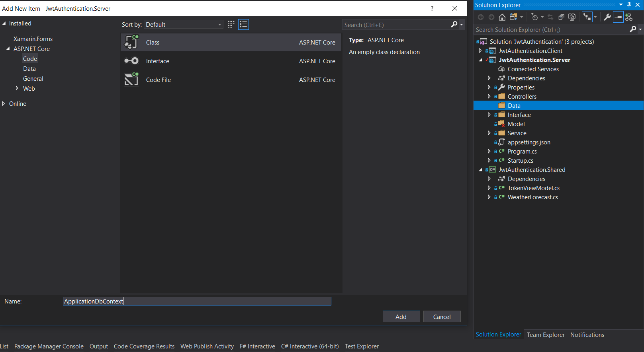Expand the Online templates node
The height and width of the screenshot is (352, 644).
tap(4, 103)
